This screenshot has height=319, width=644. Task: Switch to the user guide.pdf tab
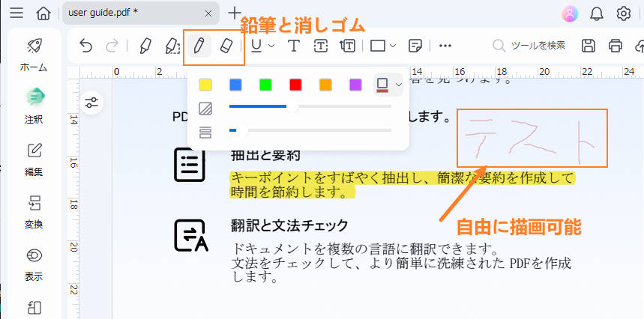click(140, 13)
